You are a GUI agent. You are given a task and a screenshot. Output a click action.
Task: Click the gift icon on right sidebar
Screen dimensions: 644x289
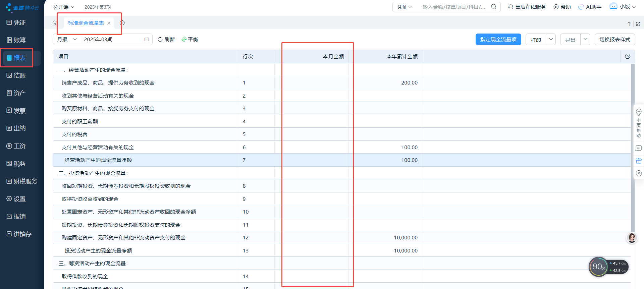click(639, 161)
